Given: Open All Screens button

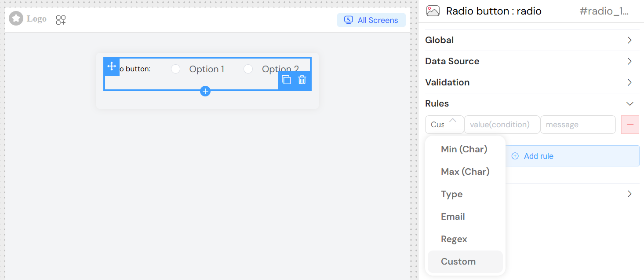Looking at the screenshot, I should click(x=371, y=20).
